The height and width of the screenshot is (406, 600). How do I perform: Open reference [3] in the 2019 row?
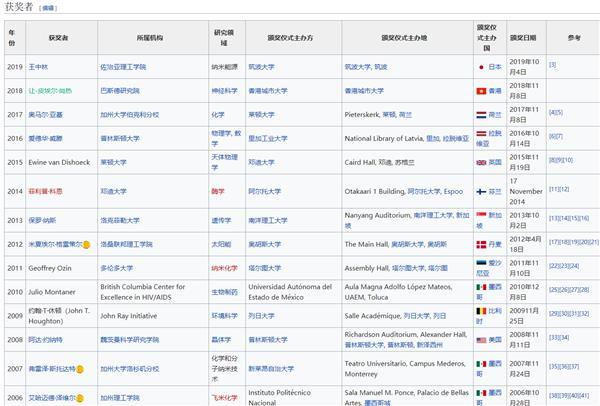(553, 65)
